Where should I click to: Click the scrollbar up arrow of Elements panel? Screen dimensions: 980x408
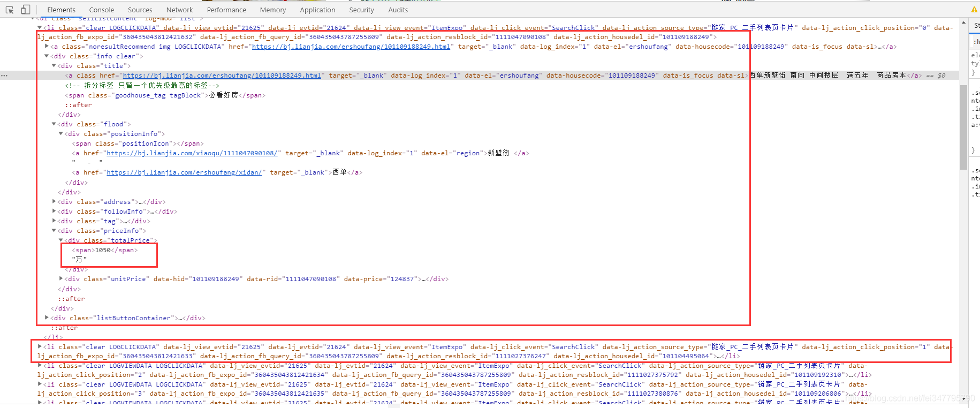963,24
